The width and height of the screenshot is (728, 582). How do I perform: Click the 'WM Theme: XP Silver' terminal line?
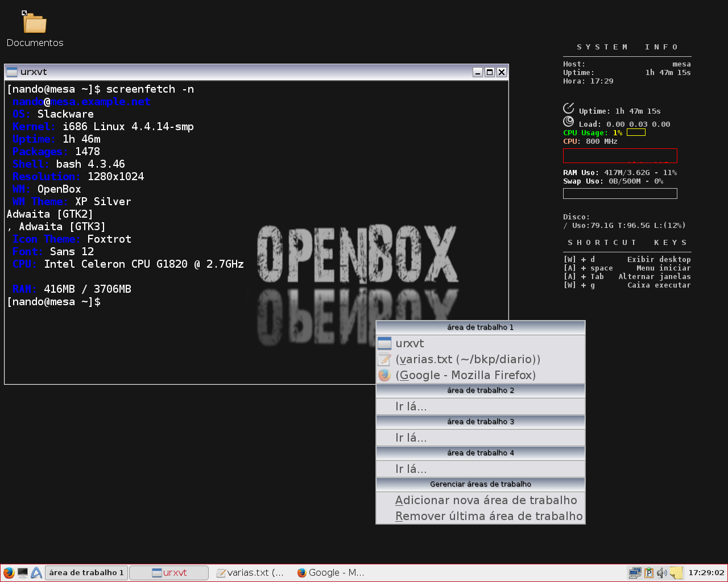[x=72, y=202]
